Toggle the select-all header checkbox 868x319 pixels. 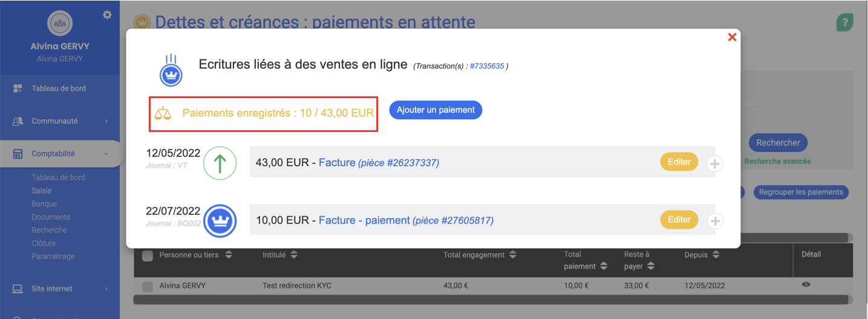pyautogui.click(x=147, y=256)
